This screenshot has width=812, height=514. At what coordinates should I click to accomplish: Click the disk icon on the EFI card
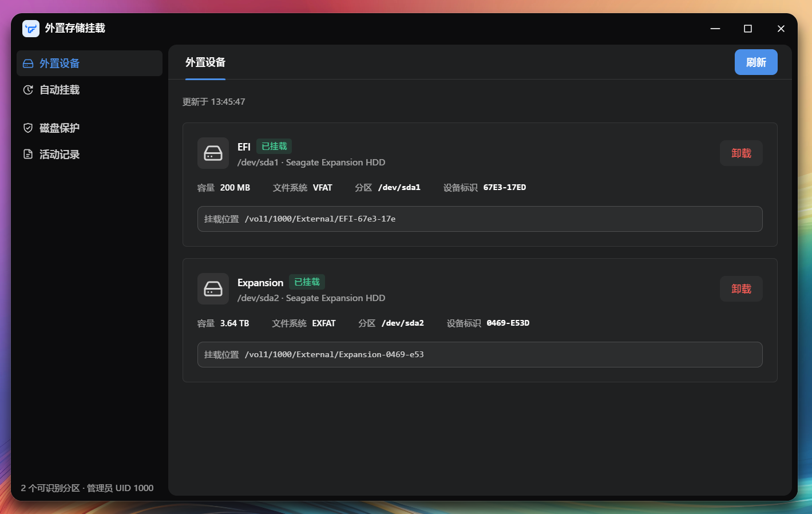[213, 153]
